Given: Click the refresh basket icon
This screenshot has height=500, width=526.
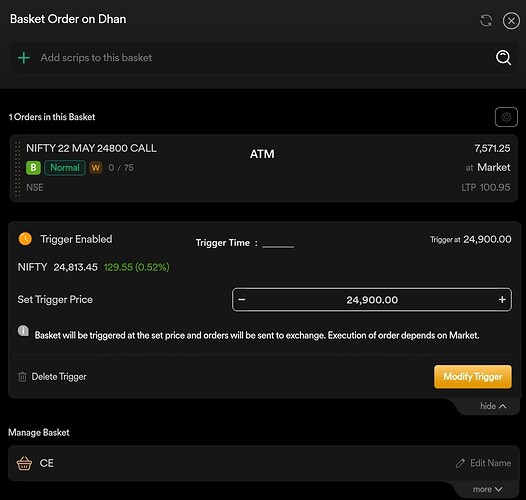Looking at the screenshot, I should point(486,20).
